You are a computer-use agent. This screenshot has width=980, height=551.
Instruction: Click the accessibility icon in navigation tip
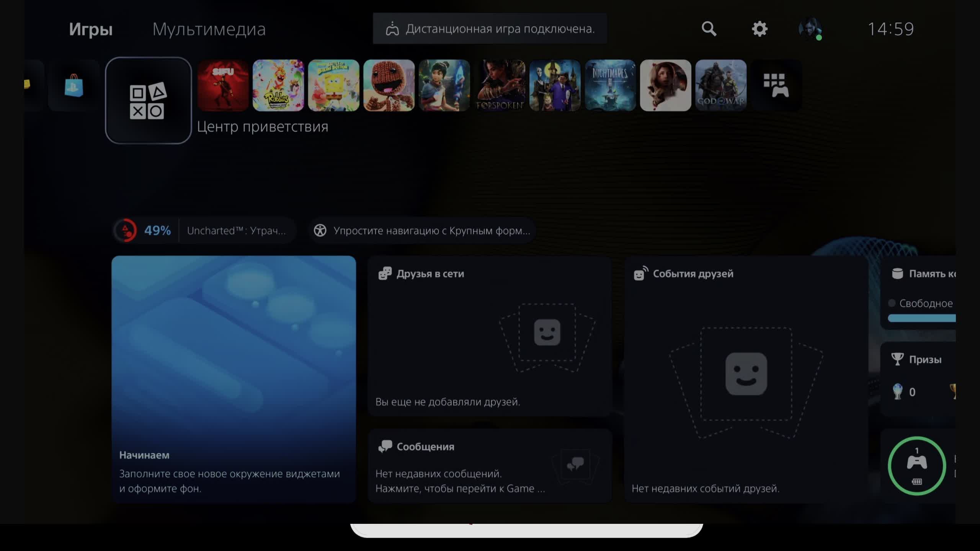point(320,230)
